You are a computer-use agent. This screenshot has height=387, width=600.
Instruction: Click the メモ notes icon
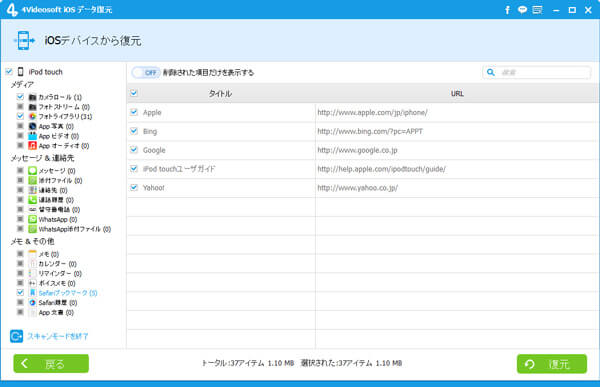(x=33, y=254)
